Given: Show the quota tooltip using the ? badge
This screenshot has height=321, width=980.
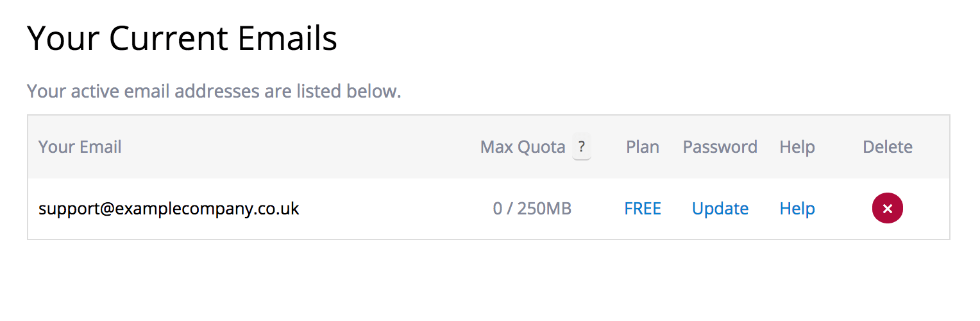Looking at the screenshot, I should [x=582, y=147].
